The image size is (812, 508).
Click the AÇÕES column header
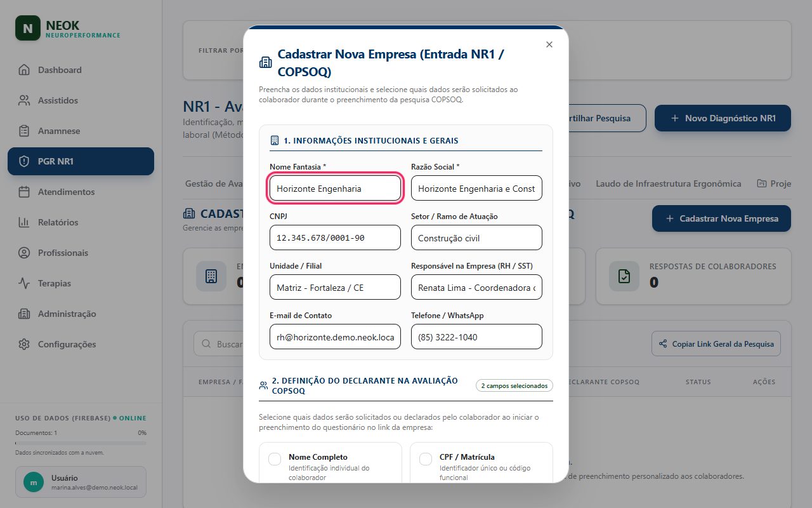click(x=764, y=382)
